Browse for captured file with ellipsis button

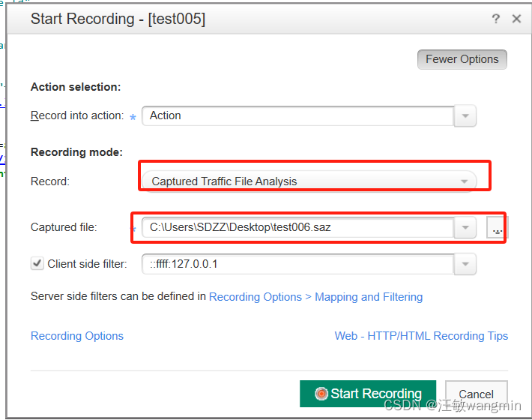[x=497, y=227]
